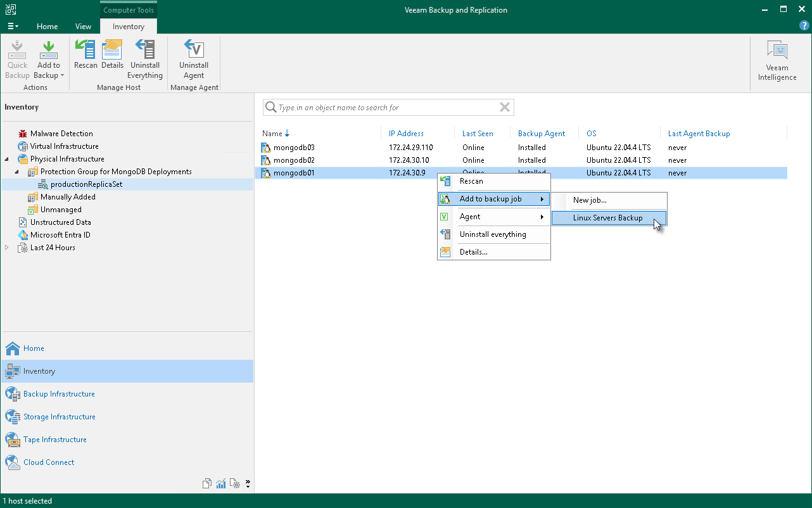Choose New job... from the submenu
Image resolution: width=812 pixels, height=508 pixels.
click(590, 200)
